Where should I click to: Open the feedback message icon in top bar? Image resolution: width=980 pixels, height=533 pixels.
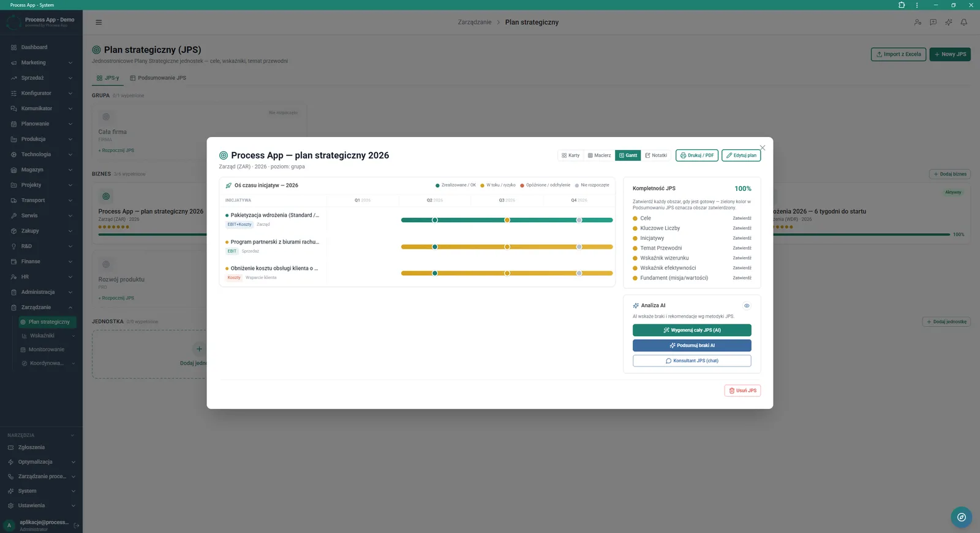[933, 22]
